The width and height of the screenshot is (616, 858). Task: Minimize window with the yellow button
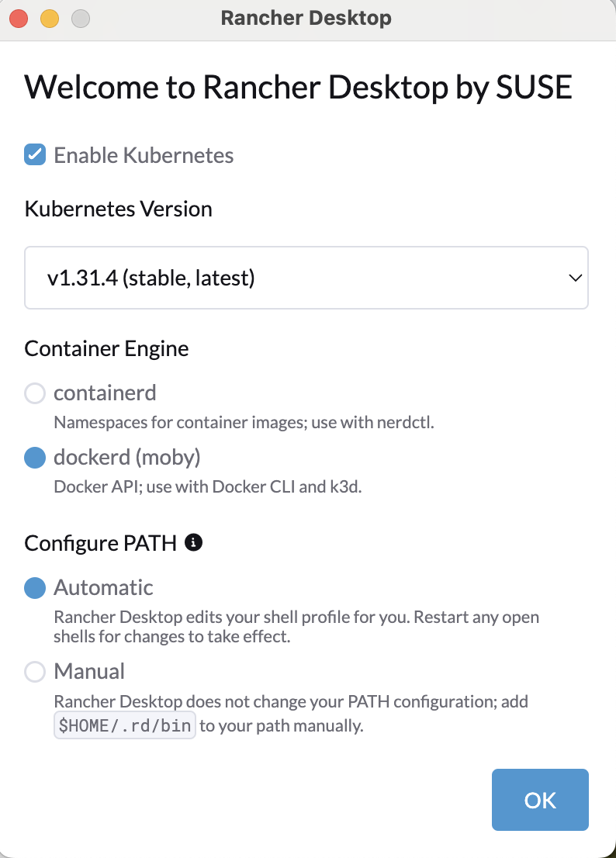[50, 19]
